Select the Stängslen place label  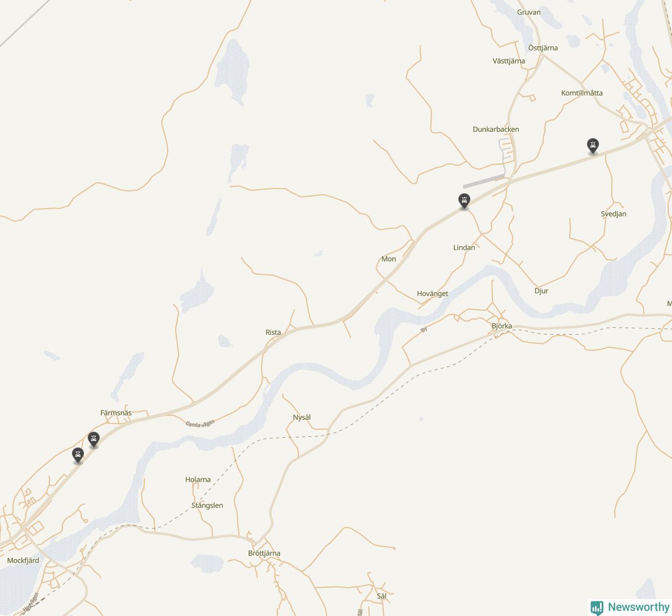tap(207, 505)
